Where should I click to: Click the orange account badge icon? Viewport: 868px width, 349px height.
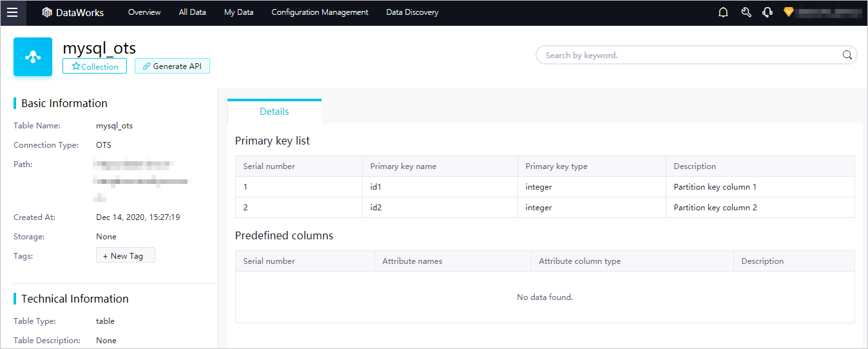pos(788,12)
